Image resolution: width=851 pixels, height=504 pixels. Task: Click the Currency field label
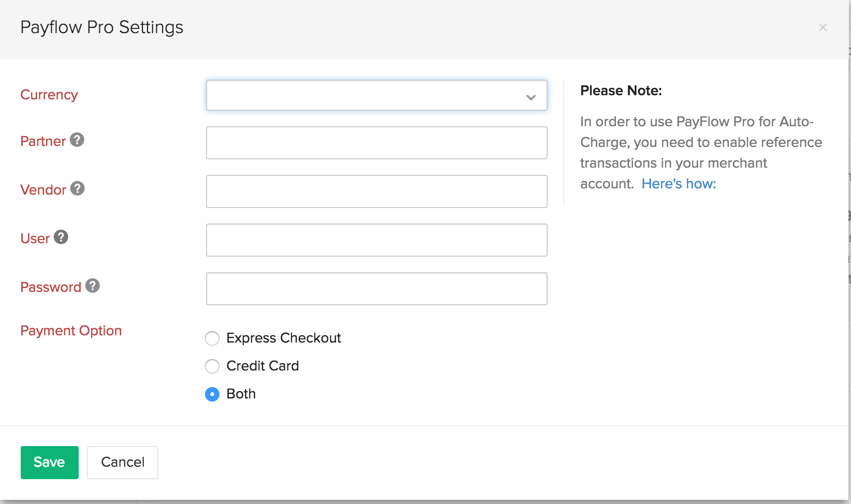[x=49, y=95]
